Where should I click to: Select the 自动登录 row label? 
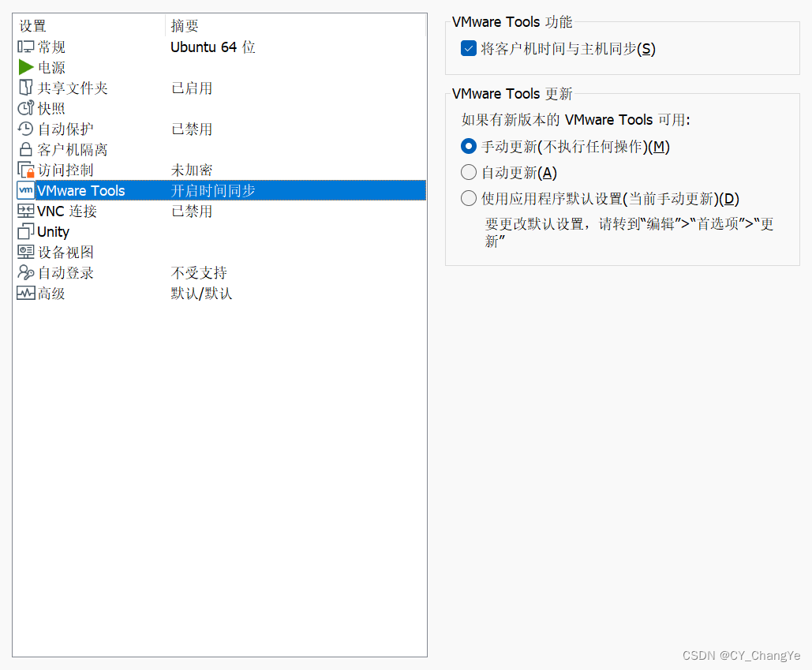tap(65, 272)
